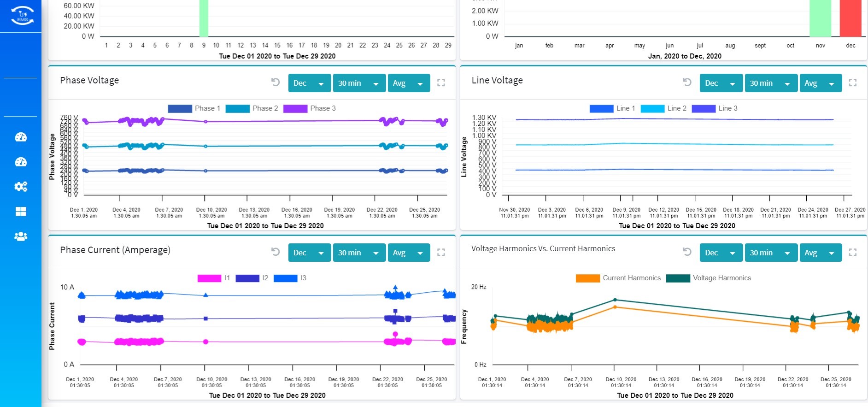Toggle Phase 1 series in the Phase Voltage legend
Image resolution: width=868 pixels, height=407 pixels.
[x=194, y=108]
